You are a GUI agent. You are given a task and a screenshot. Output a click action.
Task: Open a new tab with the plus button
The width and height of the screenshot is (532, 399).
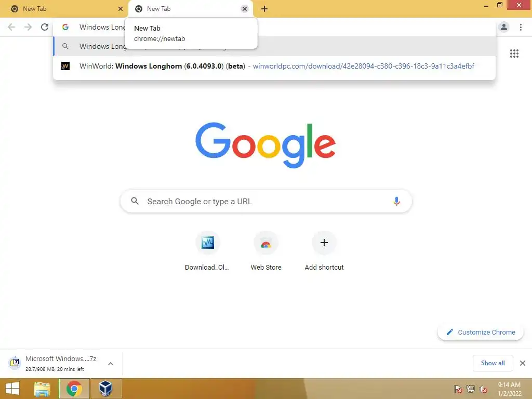264,9
